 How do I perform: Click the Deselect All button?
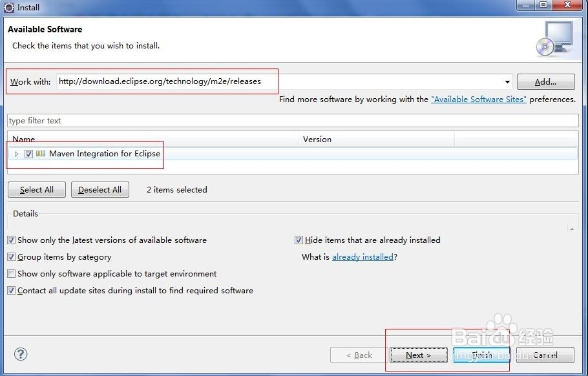click(100, 190)
